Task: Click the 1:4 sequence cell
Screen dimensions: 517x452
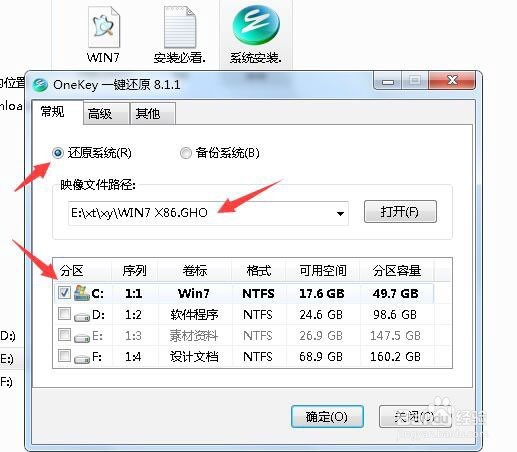Action: pos(134,356)
